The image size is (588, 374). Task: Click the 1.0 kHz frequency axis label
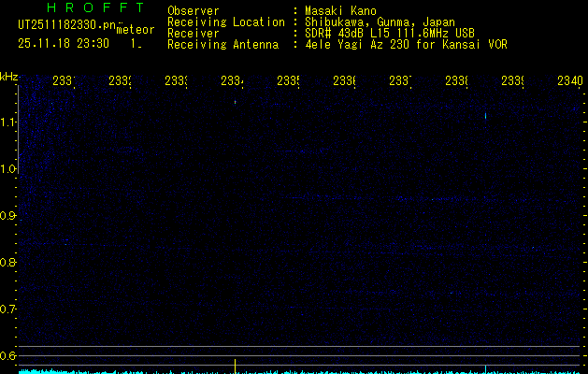[x=7, y=169]
